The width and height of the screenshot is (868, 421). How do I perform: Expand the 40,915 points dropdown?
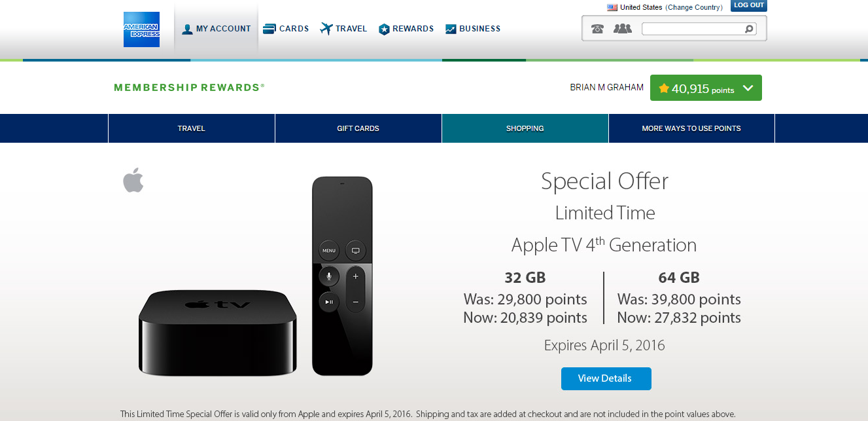(x=748, y=86)
